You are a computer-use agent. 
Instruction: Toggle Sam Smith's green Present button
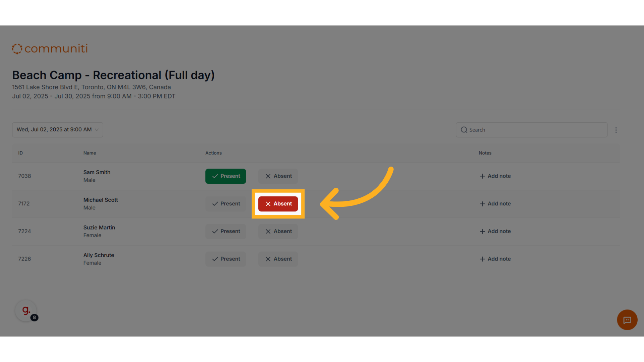tap(226, 176)
